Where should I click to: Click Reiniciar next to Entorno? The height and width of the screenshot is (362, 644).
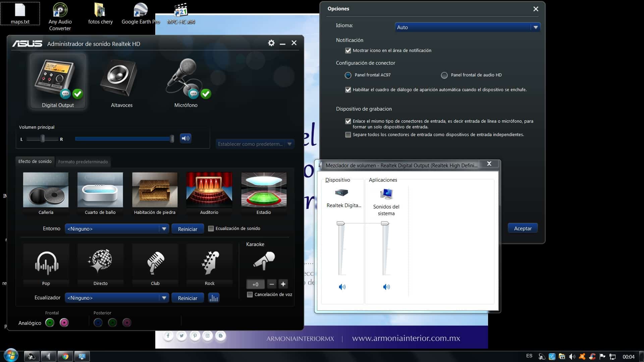tap(187, 229)
